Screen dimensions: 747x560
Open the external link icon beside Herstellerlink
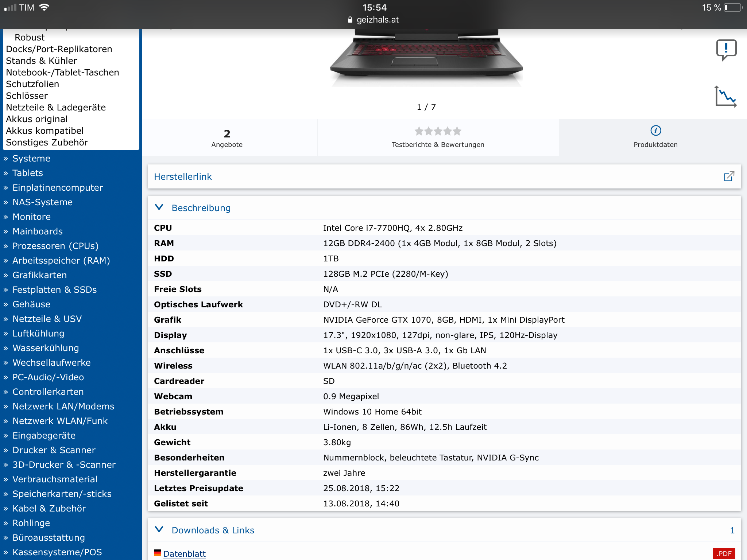[x=729, y=176]
